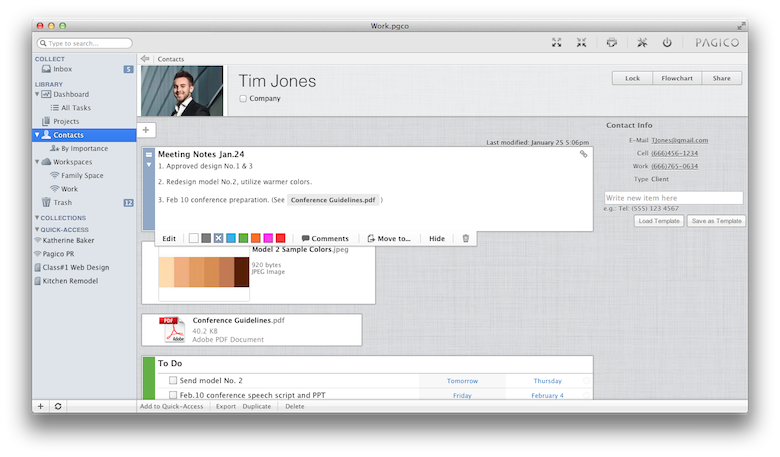Click the Contacts breadcrumb label

coord(171,59)
